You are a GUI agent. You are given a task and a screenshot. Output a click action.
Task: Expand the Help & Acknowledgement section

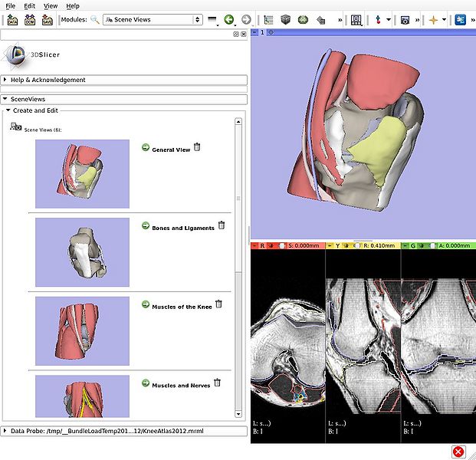48,80
